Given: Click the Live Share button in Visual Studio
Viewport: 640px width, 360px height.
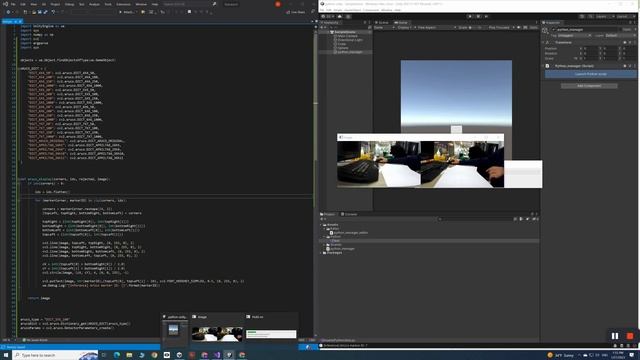Looking at the screenshot, I should (296, 12).
